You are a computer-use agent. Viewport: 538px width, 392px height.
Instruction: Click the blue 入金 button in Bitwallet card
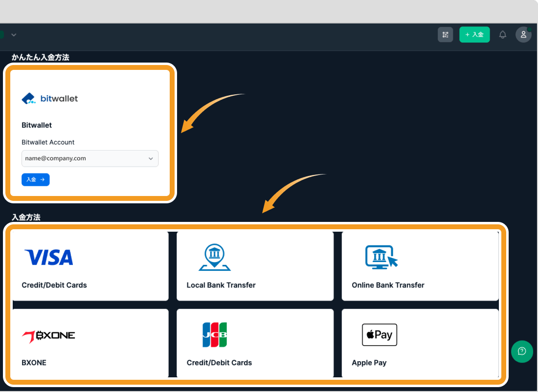click(x=35, y=179)
